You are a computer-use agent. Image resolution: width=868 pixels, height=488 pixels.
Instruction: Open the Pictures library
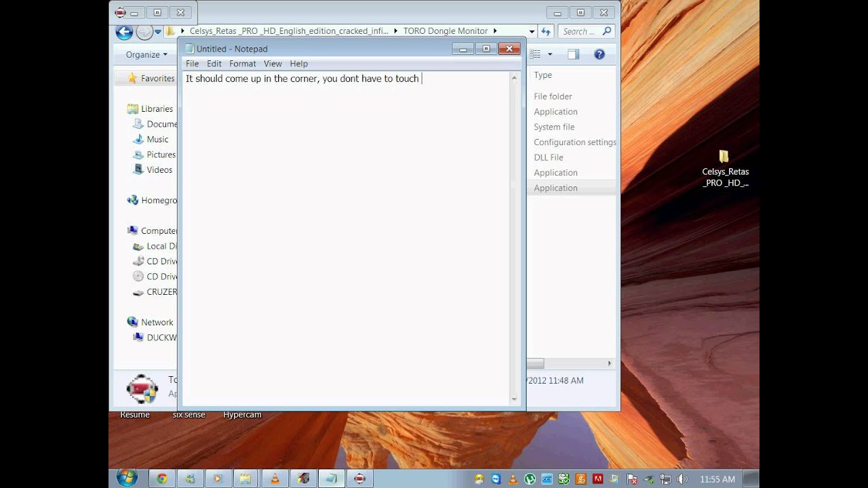[x=155, y=155]
